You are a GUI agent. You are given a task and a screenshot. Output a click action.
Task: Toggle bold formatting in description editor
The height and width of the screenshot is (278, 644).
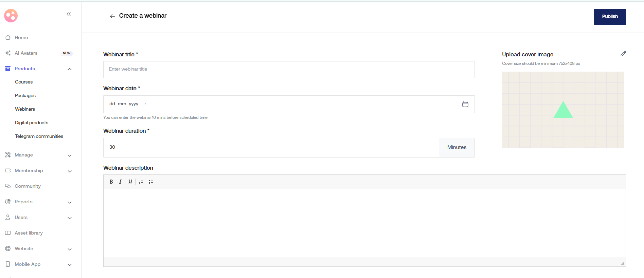(x=111, y=182)
